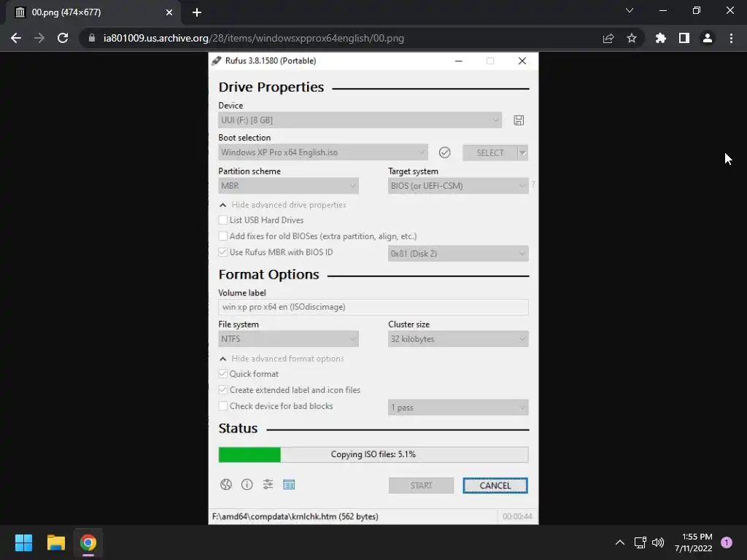
Task: Open Rufus settings sliders icon
Action: [268, 484]
